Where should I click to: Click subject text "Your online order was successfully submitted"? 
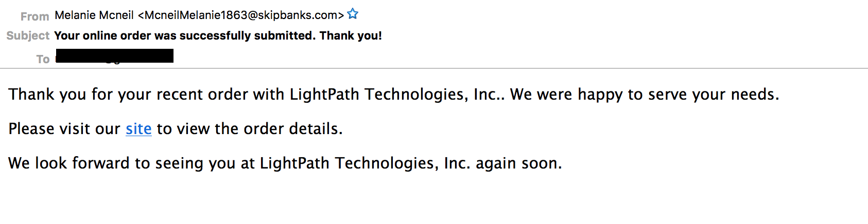pyautogui.click(x=184, y=35)
